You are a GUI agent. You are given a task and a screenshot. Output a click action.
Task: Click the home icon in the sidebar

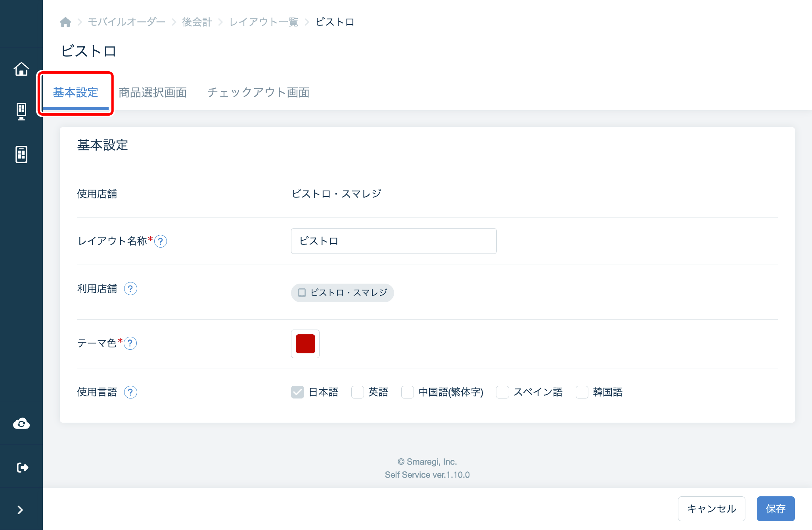pyautogui.click(x=21, y=69)
